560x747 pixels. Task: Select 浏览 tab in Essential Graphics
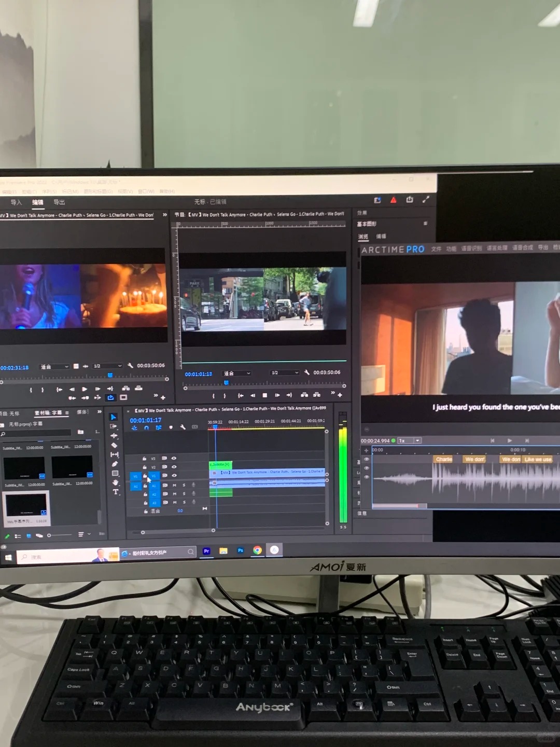click(x=363, y=237)
